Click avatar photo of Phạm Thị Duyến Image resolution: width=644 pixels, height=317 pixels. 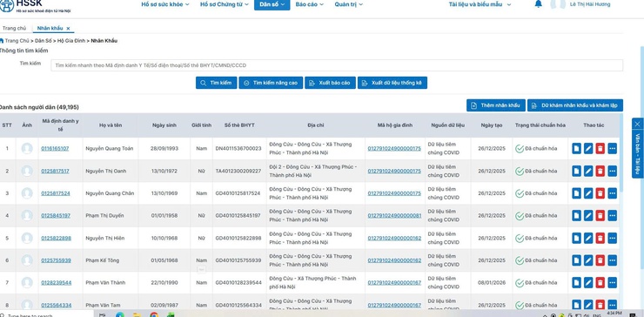tap(27, 215)
